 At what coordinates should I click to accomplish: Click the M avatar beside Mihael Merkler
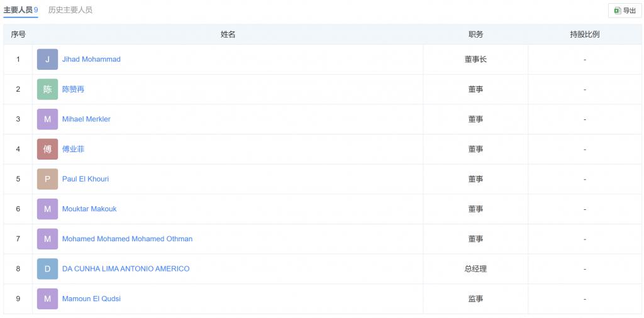pos(47,119)
